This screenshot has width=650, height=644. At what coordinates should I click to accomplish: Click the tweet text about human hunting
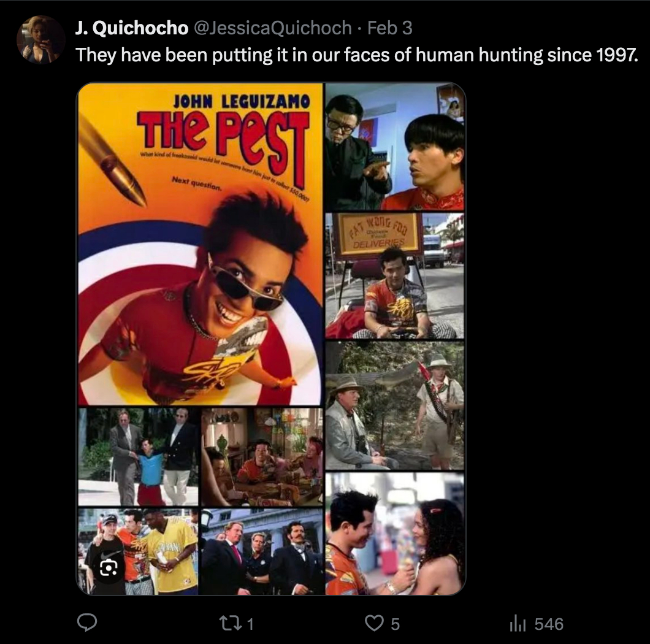pyautogui.click(x=357, y=55)
